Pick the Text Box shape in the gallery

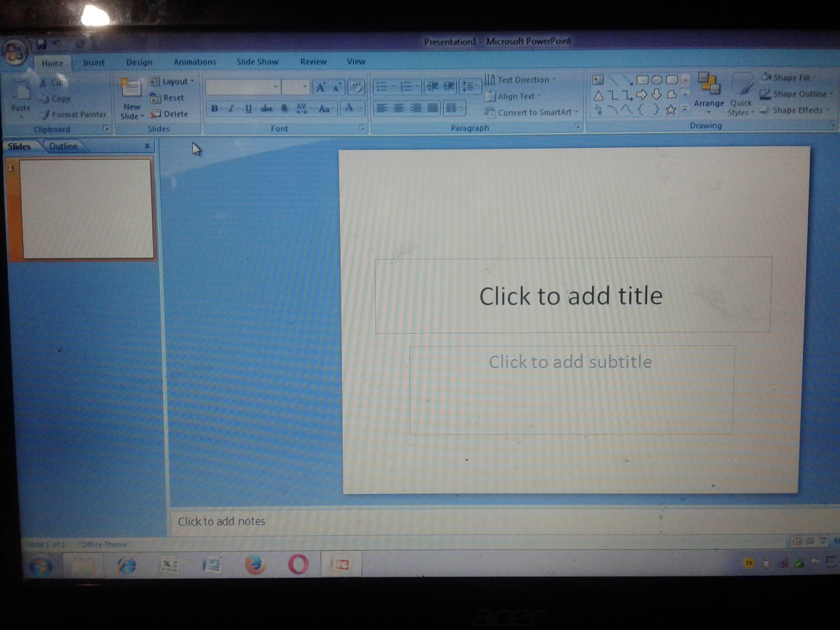click(x=598, y=80)
